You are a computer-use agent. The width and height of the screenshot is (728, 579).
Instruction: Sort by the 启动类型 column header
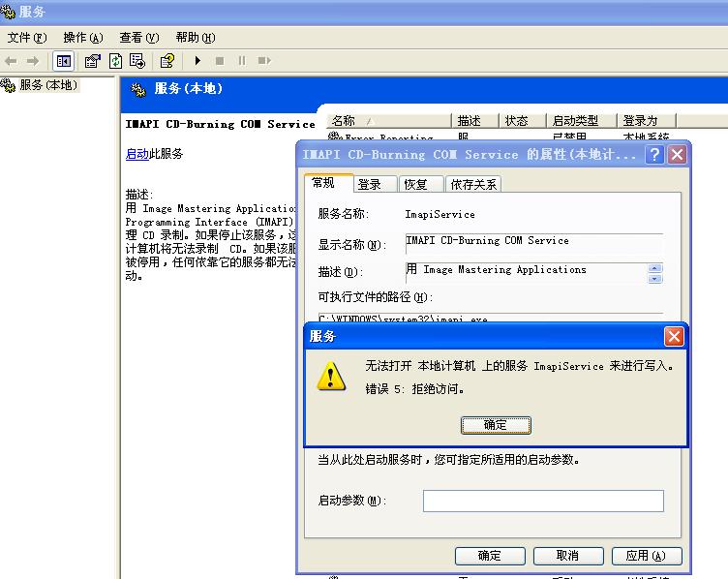click(x=581, y=121)
